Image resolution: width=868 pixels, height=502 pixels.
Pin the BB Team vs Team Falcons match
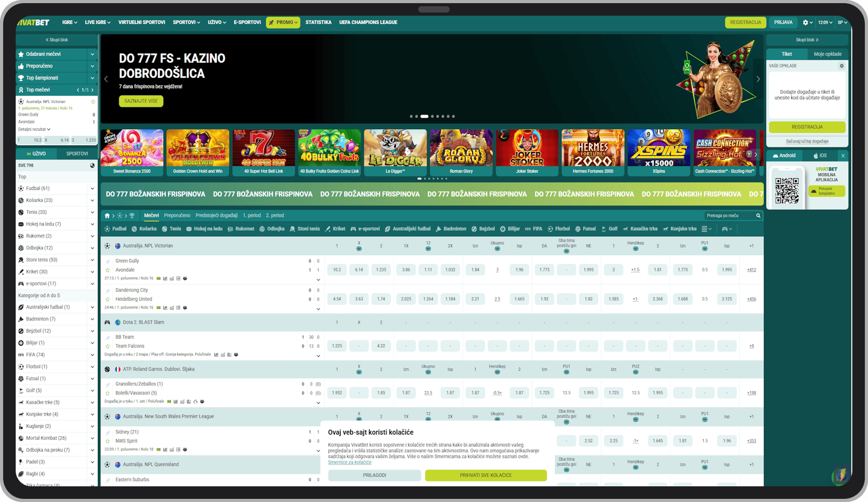pos(108,337)
